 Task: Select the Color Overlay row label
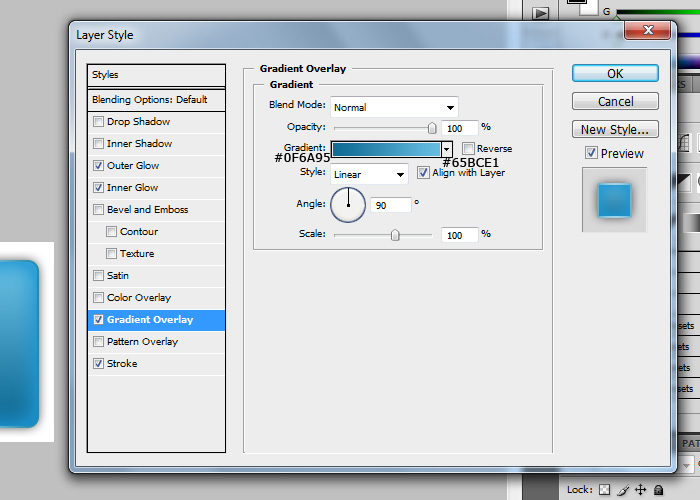(139, 297)
